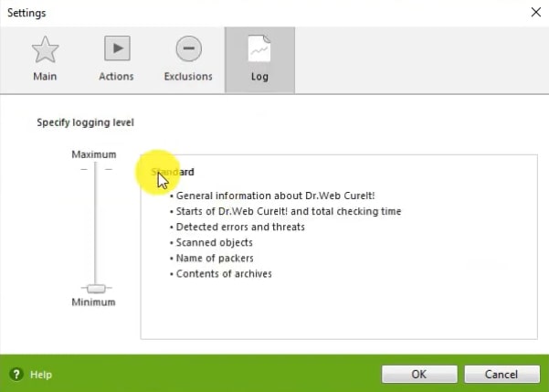Select the Log tab label
Image resolution: width=549 pixels, height=392 pixels.
tap(259, 77)
